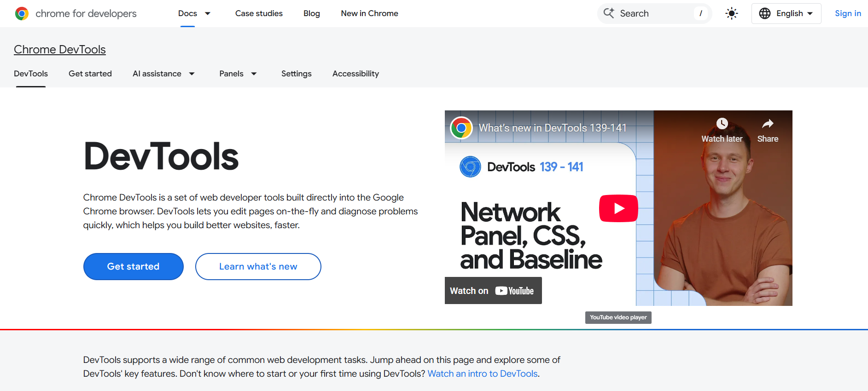Click the Chrome logo in the header
The width and height of the screenshot is (868, 391).
[22, 14]
